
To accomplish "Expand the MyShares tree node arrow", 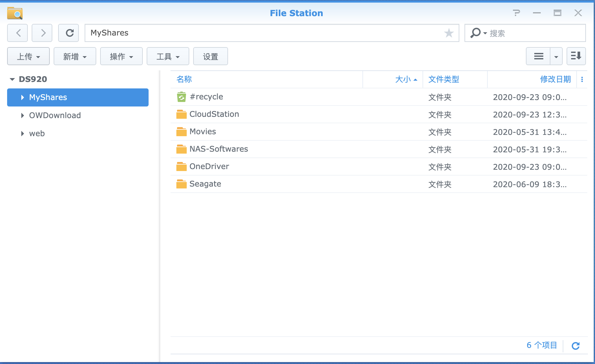I will click(22, 97).
